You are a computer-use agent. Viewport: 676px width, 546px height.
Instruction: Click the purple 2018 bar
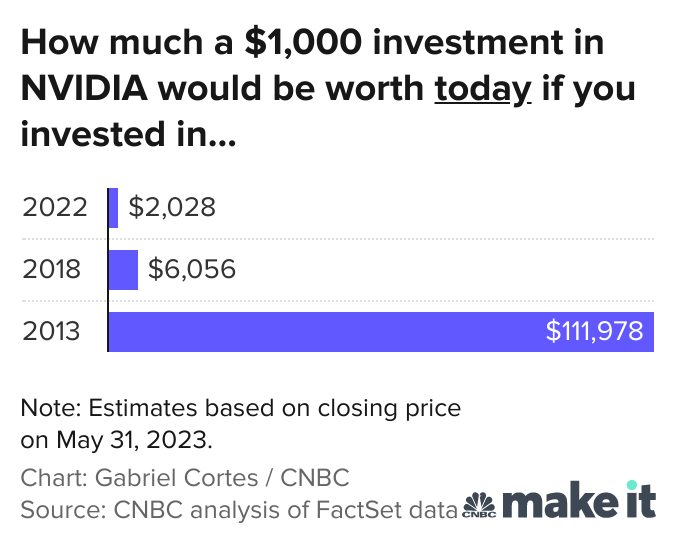pos(123,270)
